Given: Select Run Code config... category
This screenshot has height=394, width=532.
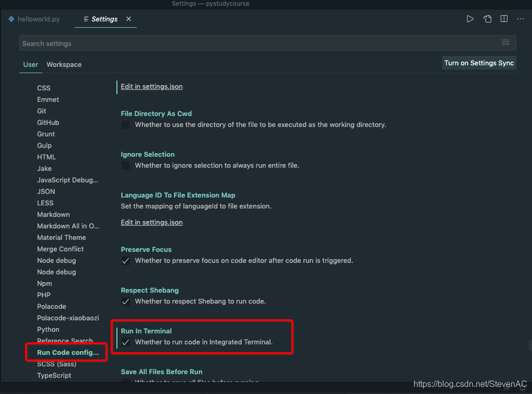Looking at the screenshot, I should pos(68,353).
